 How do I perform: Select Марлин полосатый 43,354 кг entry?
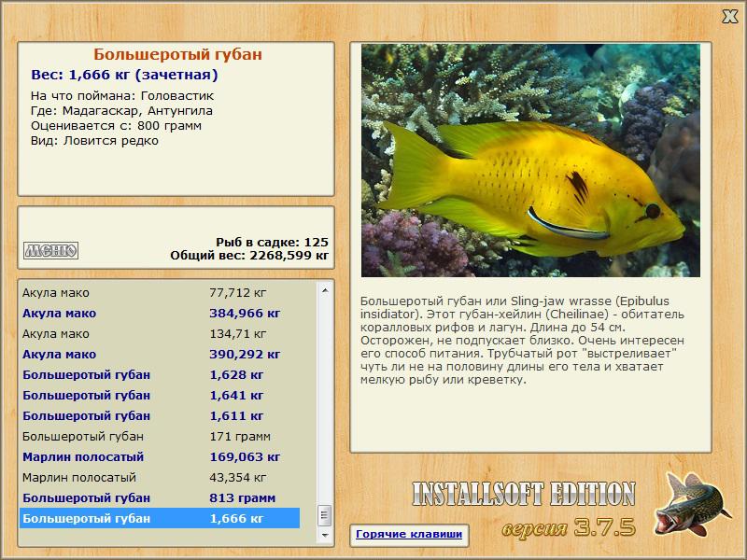pyautogui.click(x=160, y=477)
